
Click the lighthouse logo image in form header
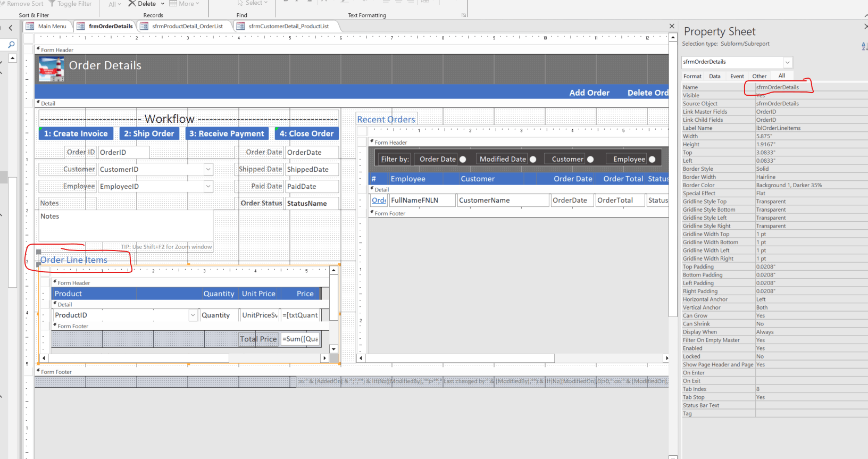(52, 69)
